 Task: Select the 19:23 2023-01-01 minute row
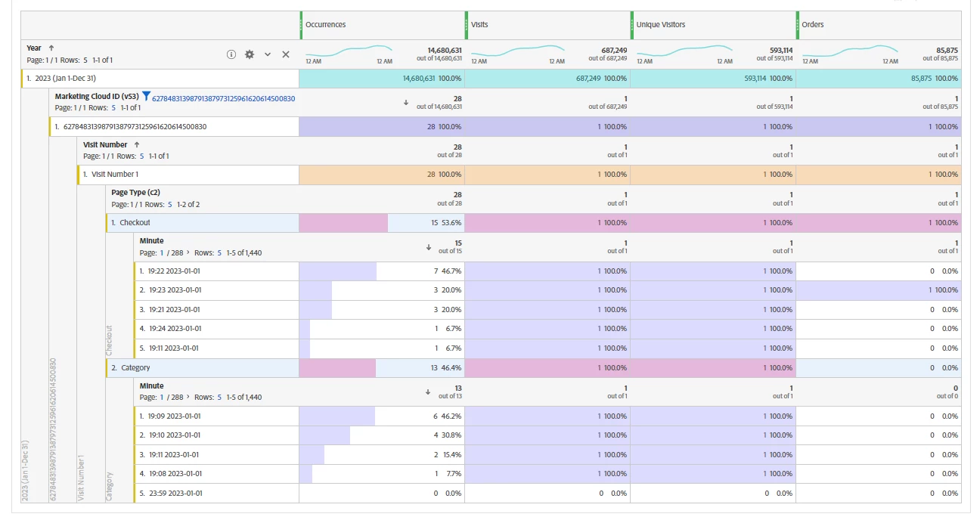pyautogui.click(x=216, y=290)
